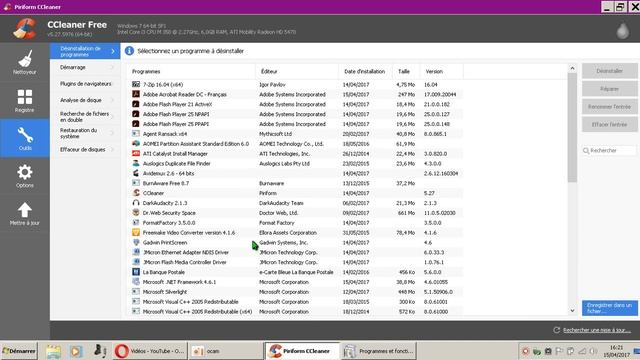The image size is (640, 360).
Task: Click the refresh icon beside update link
Action: point(556,330)
